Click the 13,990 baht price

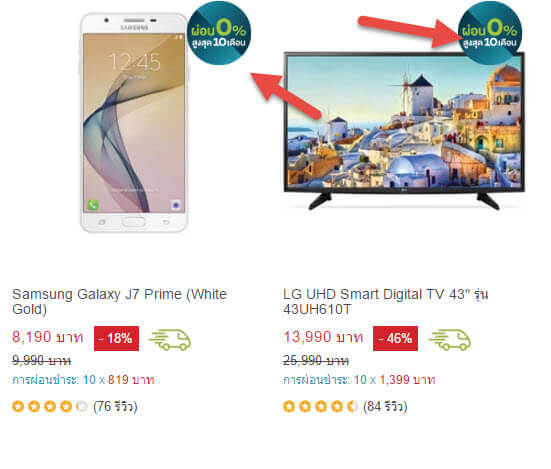coord(323,337)
